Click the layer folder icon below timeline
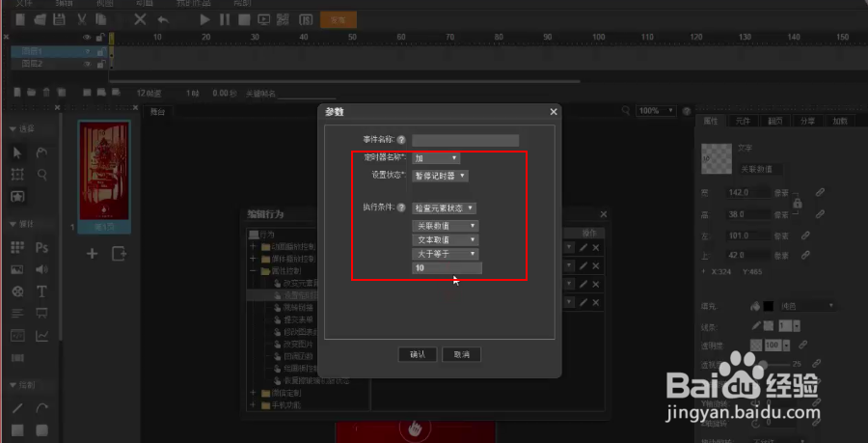Image resolution: width=868 pixels, height=443 pixels. click(x=32, y=93)
